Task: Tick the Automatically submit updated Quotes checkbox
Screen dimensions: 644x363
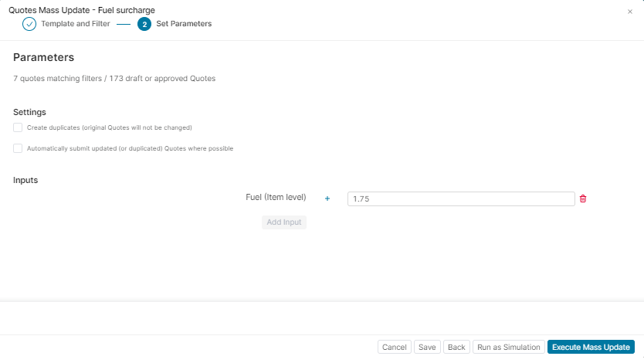Action: click(18, 148)
